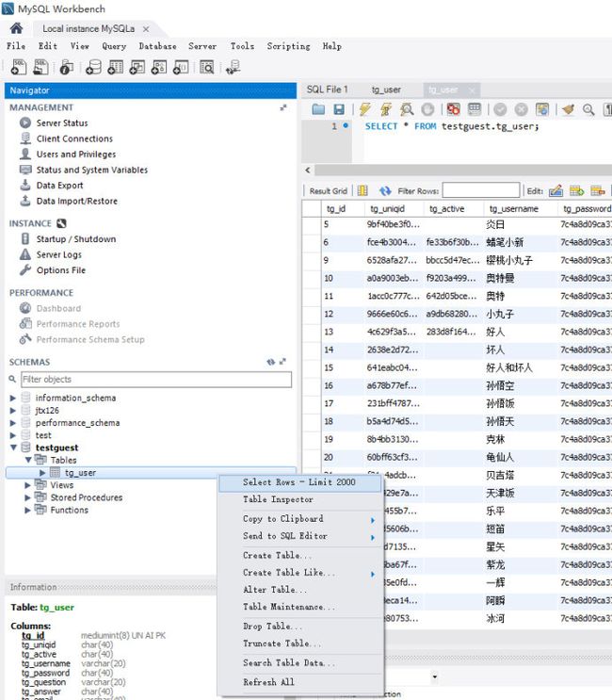
Task: Delete selected rows icon in result grid
Action: pos(598,190)
